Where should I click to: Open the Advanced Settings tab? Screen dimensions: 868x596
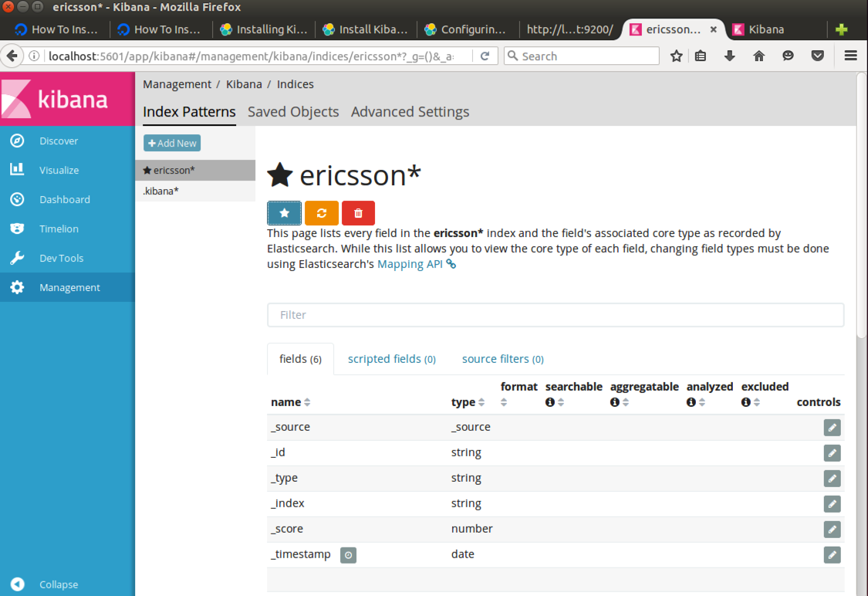(410, 112)
